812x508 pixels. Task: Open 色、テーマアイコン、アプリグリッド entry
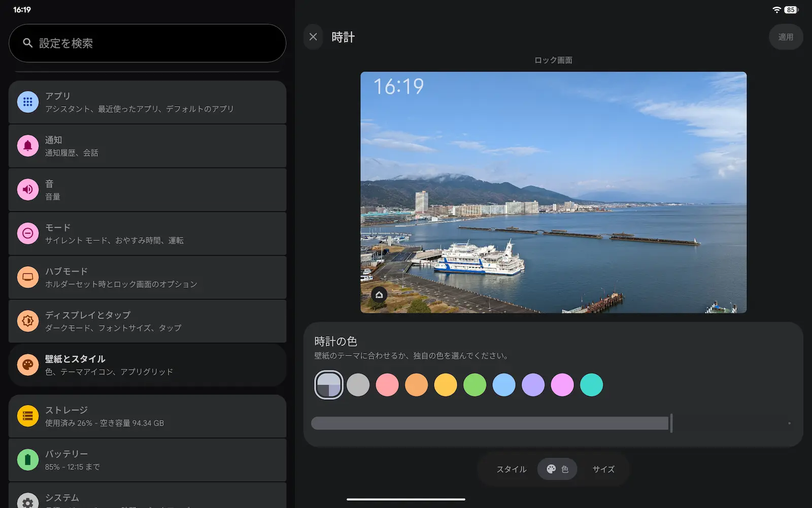click(x=109, y=372)
